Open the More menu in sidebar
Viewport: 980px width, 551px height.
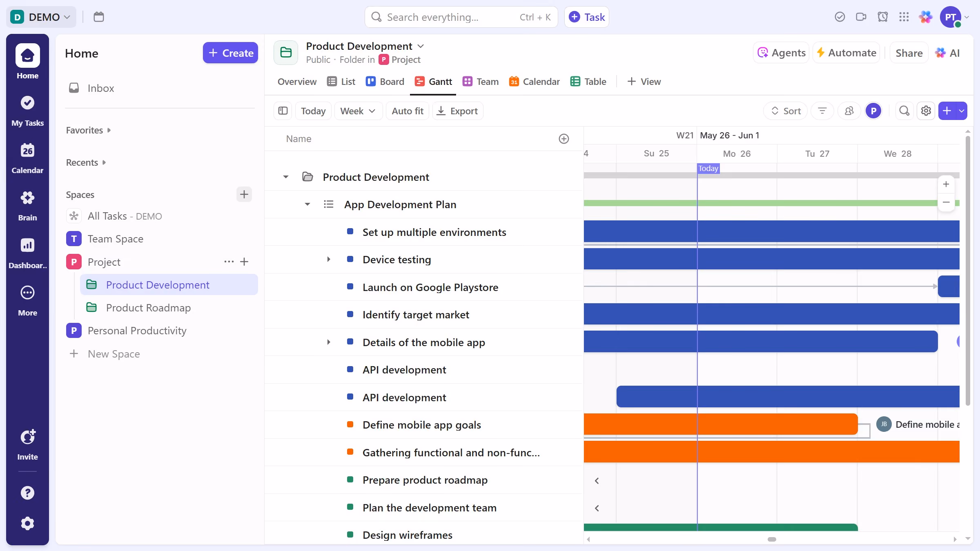click(x=27, y=300)
